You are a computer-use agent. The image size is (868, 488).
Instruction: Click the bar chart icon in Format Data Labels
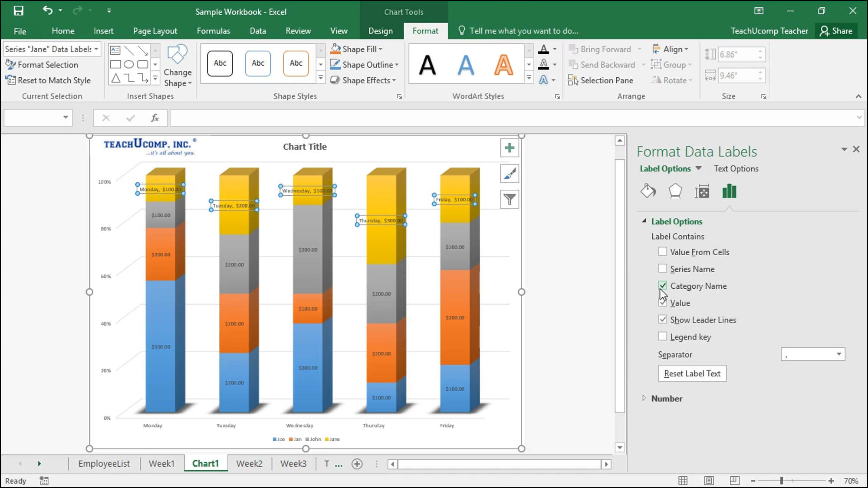(729, 191)
